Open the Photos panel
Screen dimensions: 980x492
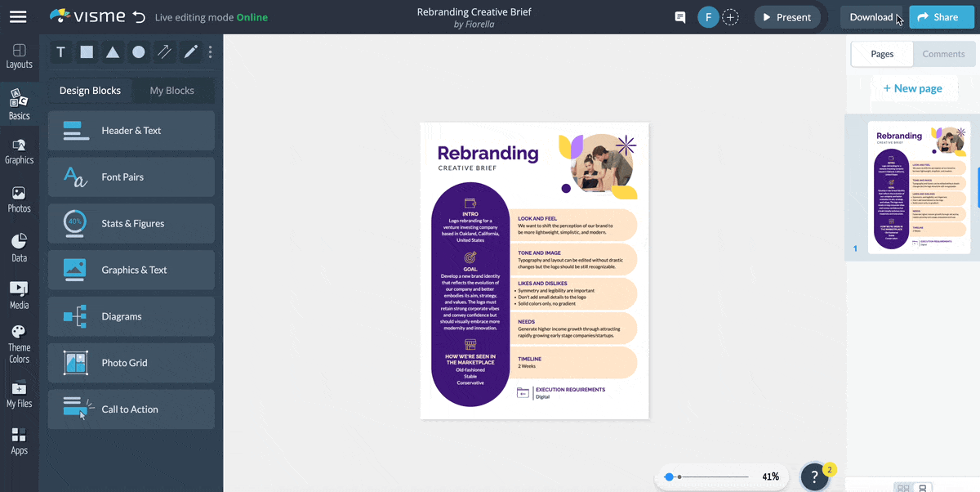click(20, 199)
